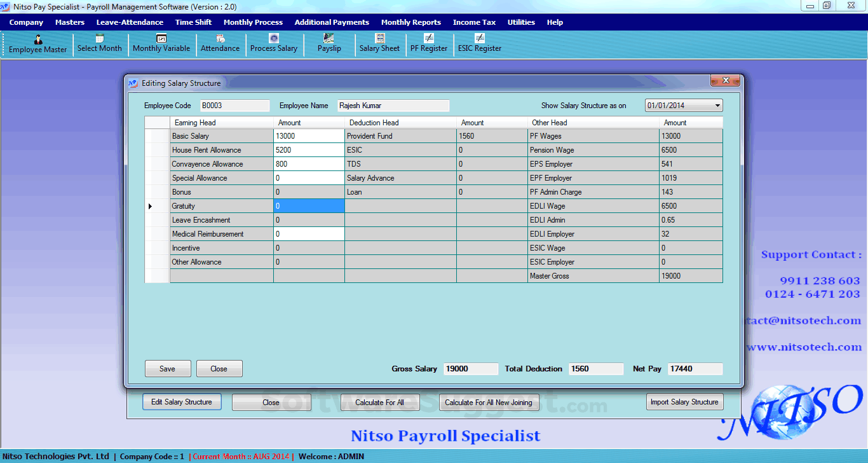This screenshot has height=463, width=868.
Task: Open the Salary Sheet toolbar icon
Action: click(379, 44)
